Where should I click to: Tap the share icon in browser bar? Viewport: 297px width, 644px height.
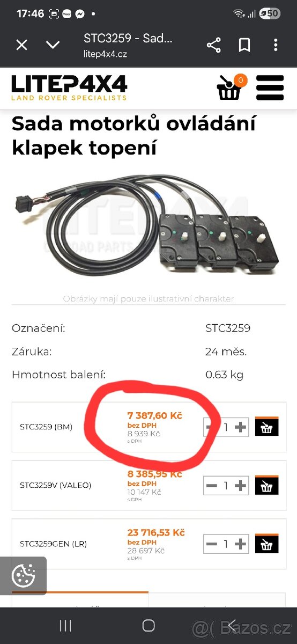(213, 45)
